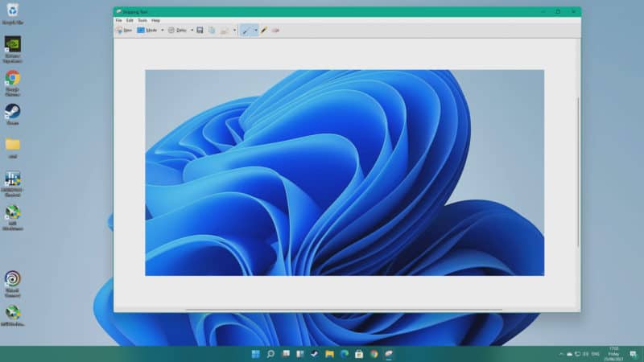Select the Highlighter tool
This screenshot has width=644, height=362.
264,31
